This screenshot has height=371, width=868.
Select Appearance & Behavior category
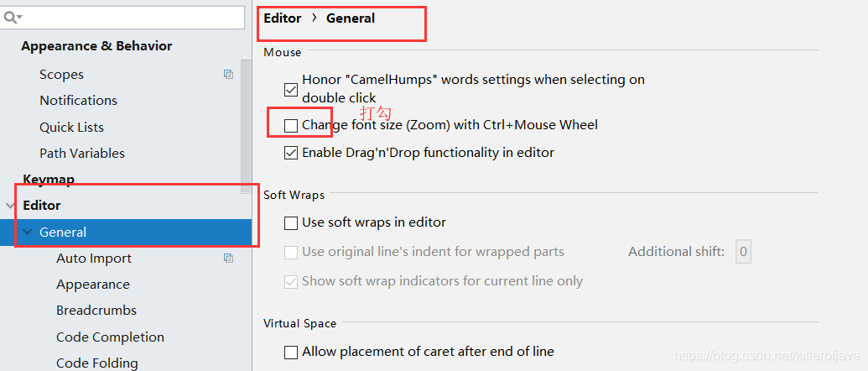point(97,46)
